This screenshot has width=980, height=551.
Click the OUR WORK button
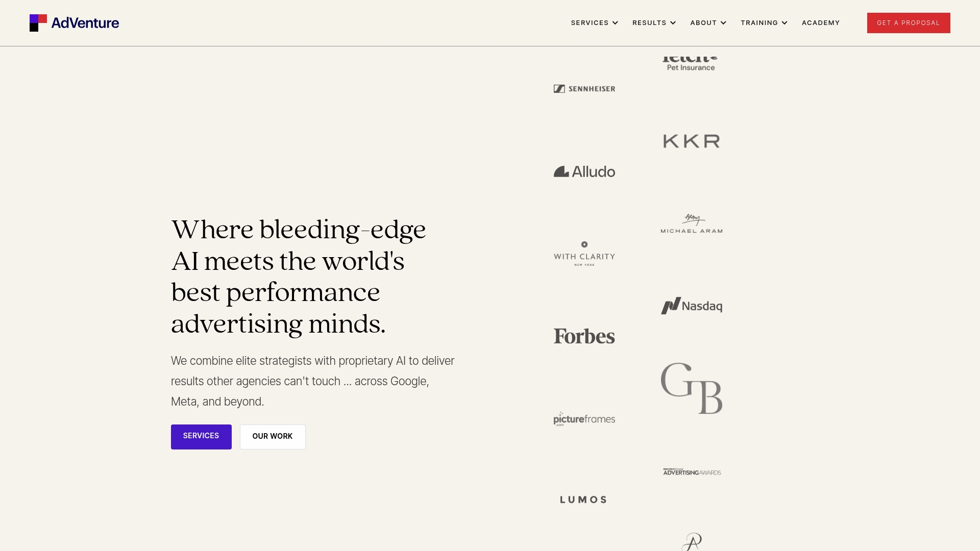[272, 436]
